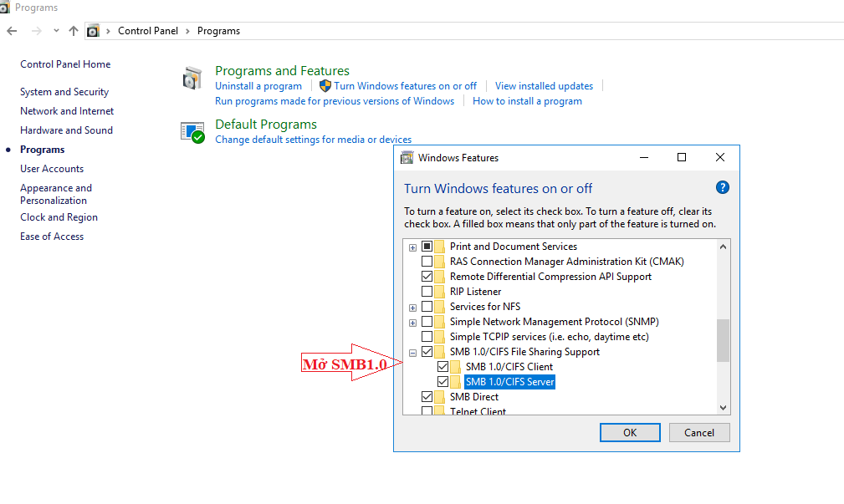844x504 pixels.
Task: Go to Network and Internet category
Action: pos(67,111)
